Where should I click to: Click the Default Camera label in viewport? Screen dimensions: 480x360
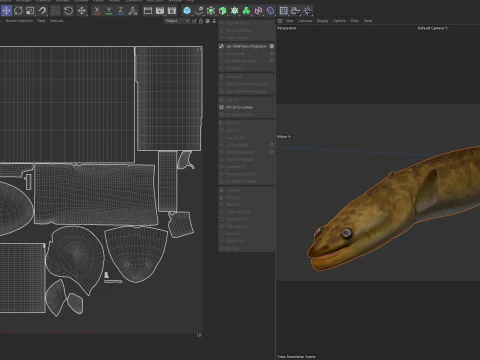(x=431, y=28)
